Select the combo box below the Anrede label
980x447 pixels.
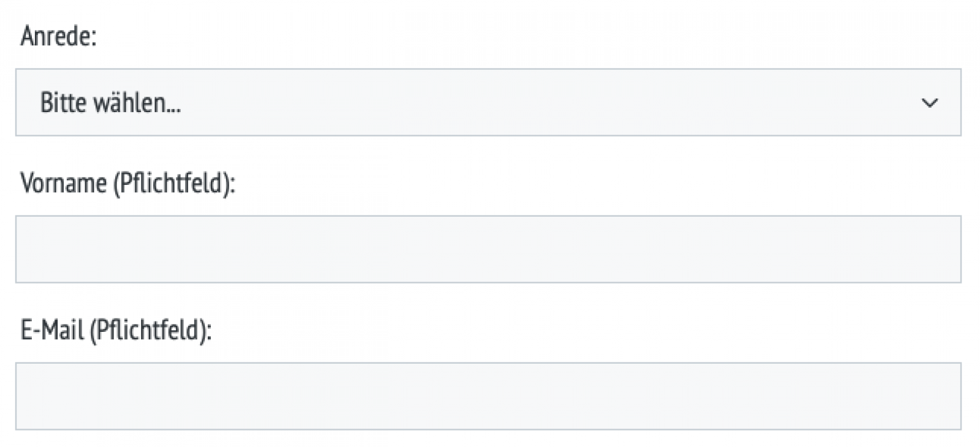(x=488, y=102)
